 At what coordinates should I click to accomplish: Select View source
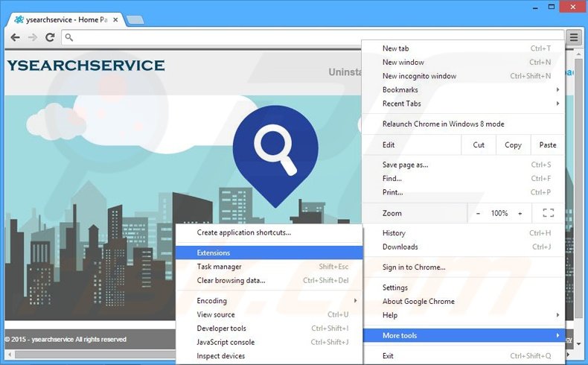point(269,314)
